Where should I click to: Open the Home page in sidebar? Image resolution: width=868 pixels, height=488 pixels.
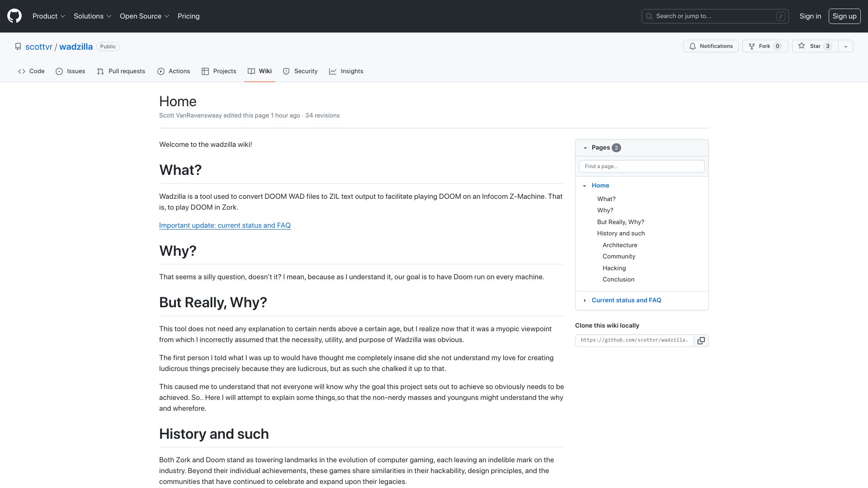pos(600,186)
